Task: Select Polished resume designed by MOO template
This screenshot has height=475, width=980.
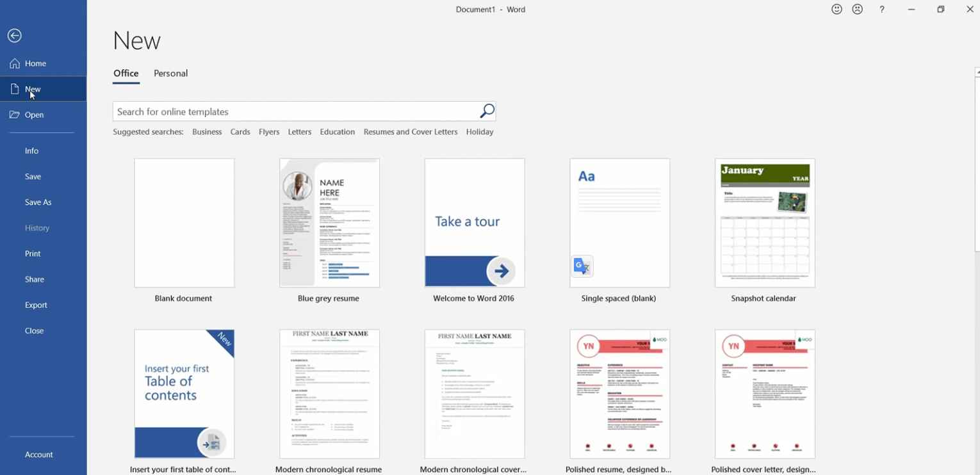Action: (620, 394)
